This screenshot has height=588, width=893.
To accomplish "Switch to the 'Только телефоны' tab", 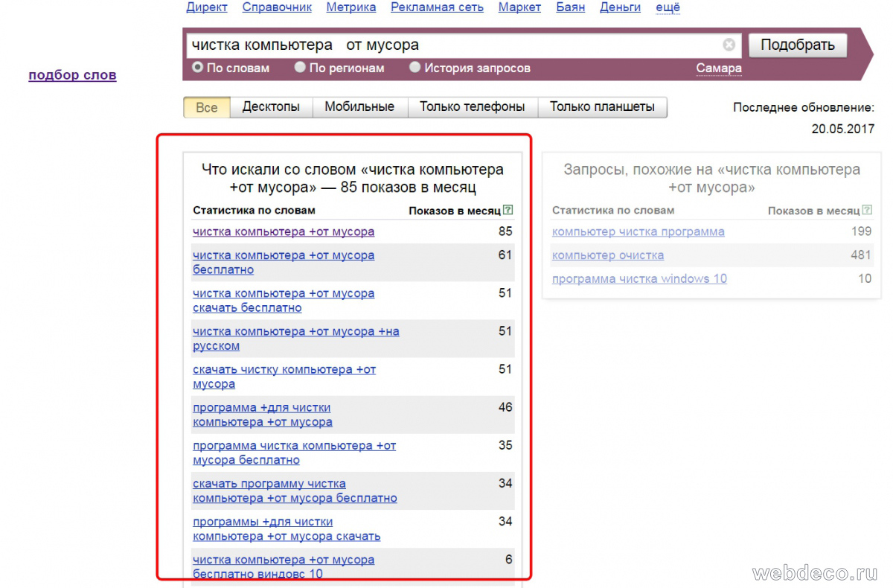I will tap(472, 107).
